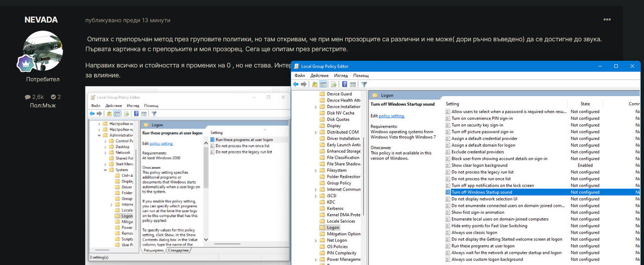Expand Distributed COM node in right tree
This screenshot has width=644, height=265.
coord(315,132)
